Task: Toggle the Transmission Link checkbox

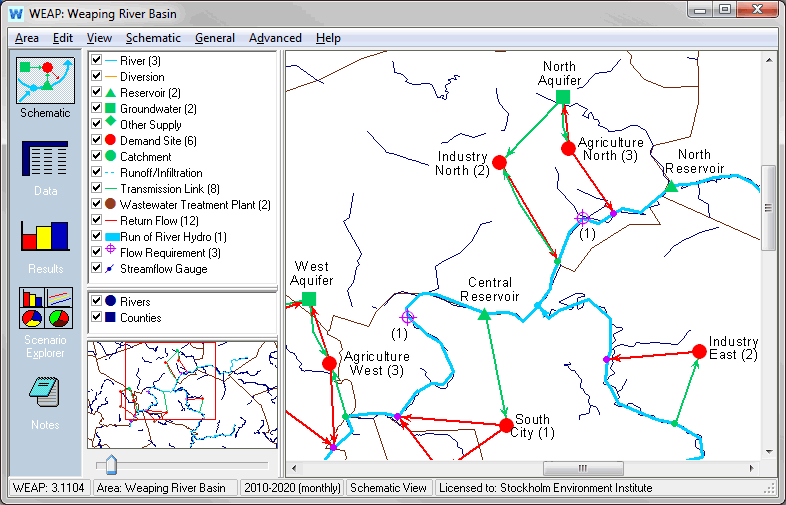Action: point(97,189)
